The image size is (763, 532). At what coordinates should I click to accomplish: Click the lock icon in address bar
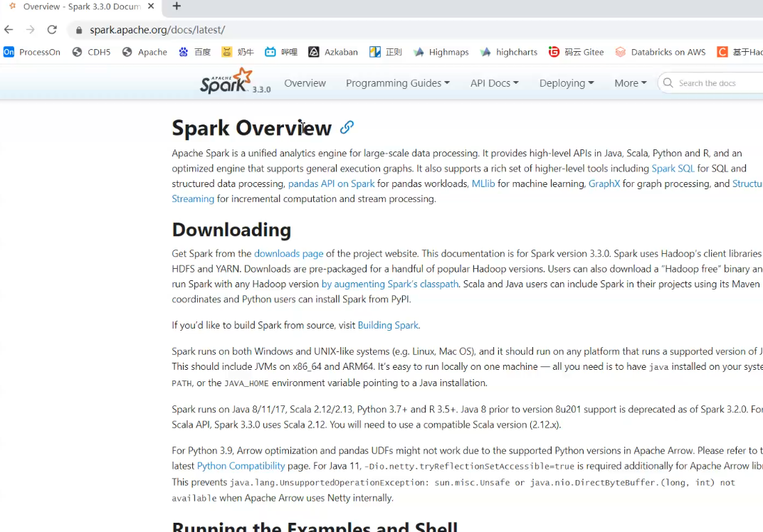[79, 30]
